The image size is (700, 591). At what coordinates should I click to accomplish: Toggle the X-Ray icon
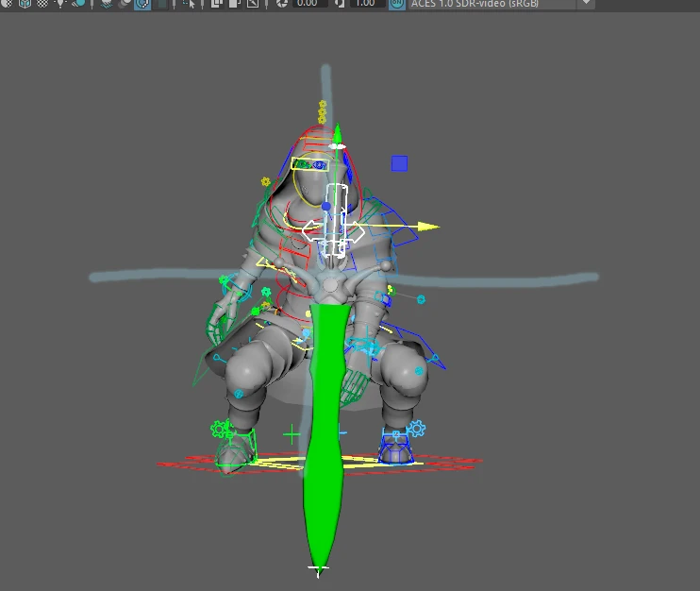pyautogui.click(x=217, y=3)
